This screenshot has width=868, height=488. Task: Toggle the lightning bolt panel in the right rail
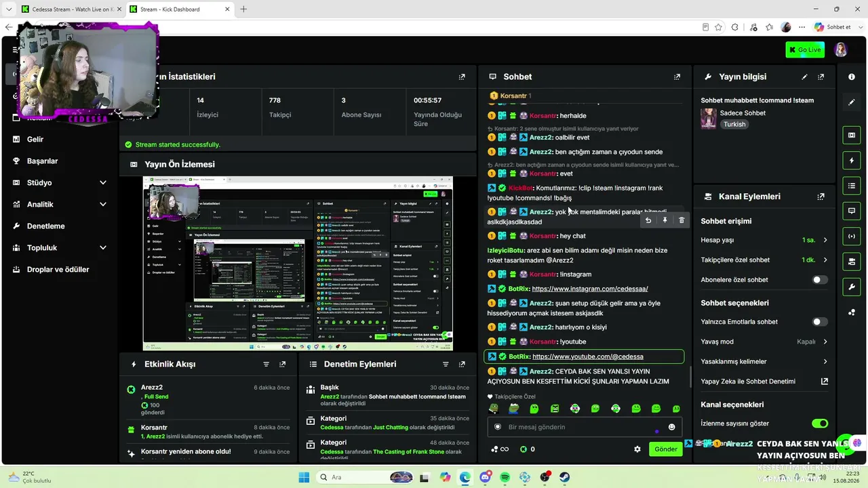(852, 161)
